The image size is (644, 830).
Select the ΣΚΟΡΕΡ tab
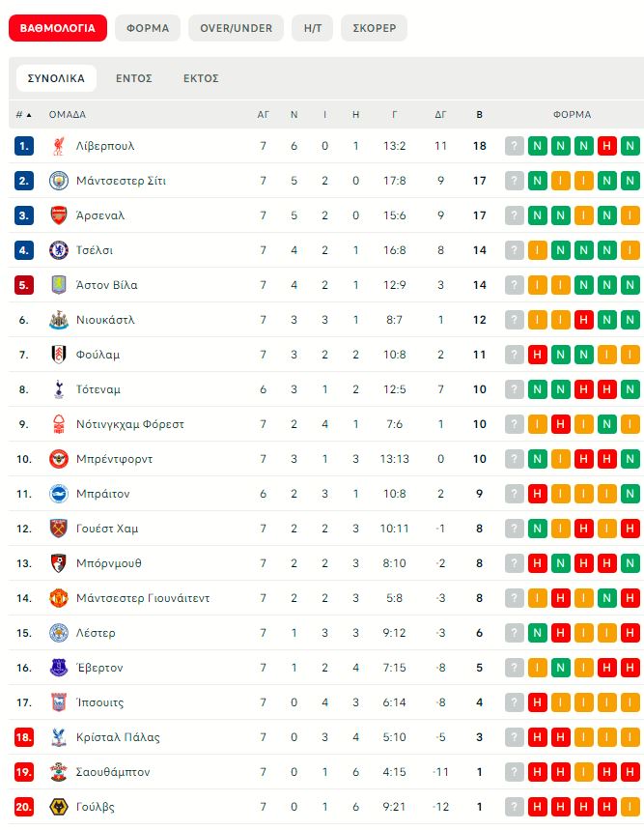click(374, 28)
